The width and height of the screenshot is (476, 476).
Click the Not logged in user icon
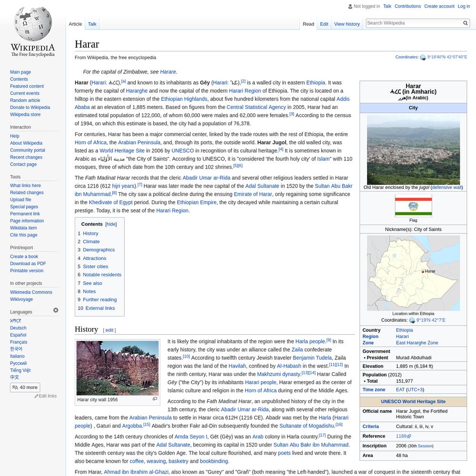(350, 6)
